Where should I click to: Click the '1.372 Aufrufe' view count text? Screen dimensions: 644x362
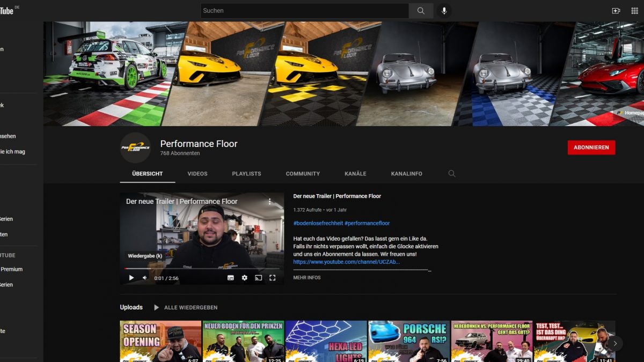point(308,210)
